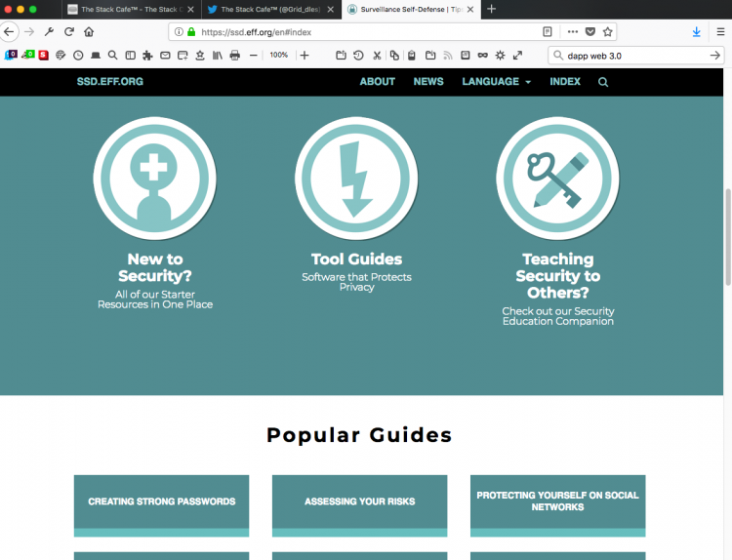Zoom out with the minus button
This screenshot has height=560, width=732.
pos(254,55)
